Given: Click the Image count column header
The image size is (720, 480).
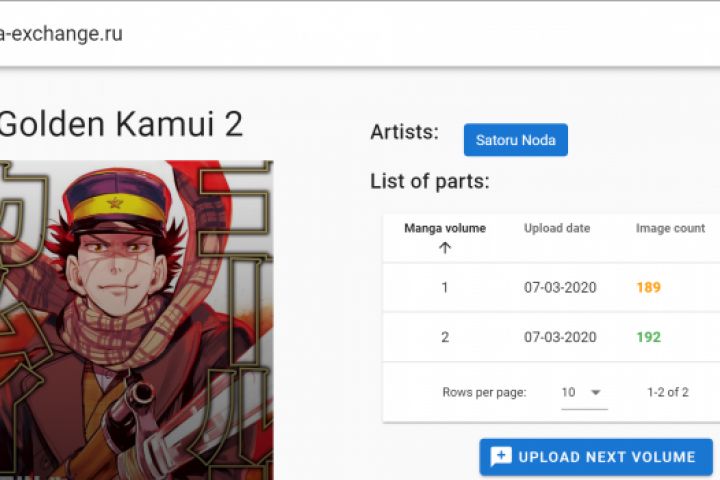Looking at the screenshot, I should click(x=670, y=228).
